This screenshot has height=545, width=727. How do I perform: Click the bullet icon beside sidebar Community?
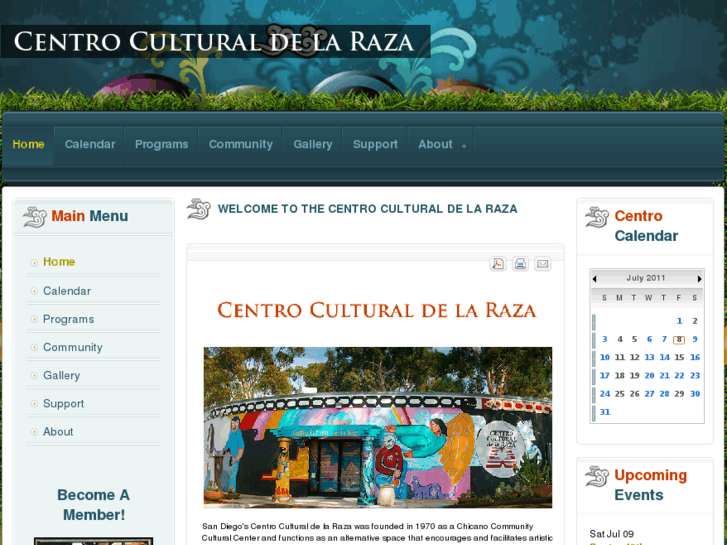(x=34, y=347)
